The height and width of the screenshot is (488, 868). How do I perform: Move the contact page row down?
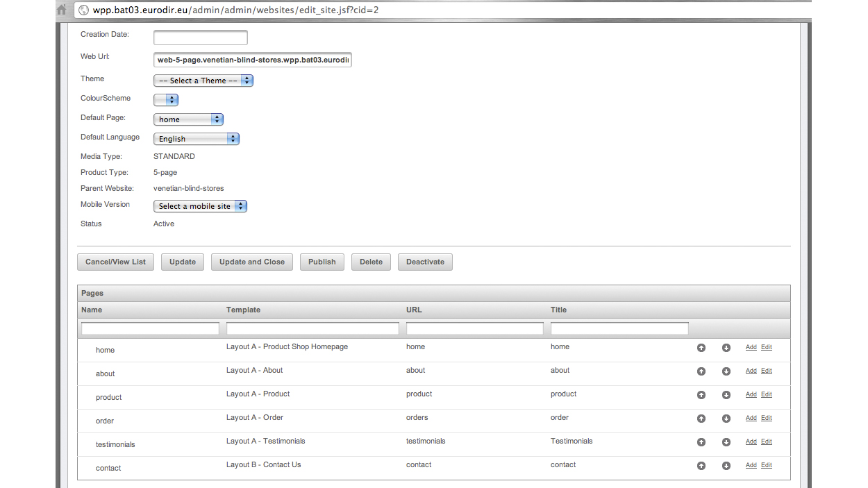point(726,466)
